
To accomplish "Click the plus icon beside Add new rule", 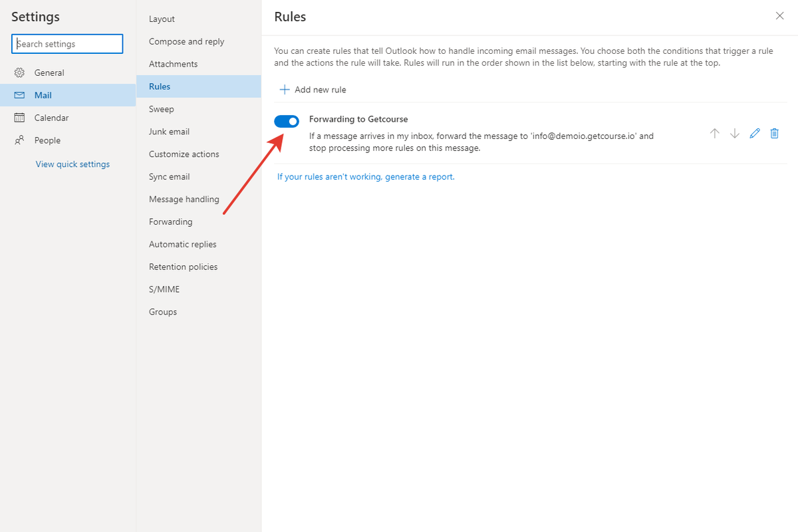I will click(285, 90).
